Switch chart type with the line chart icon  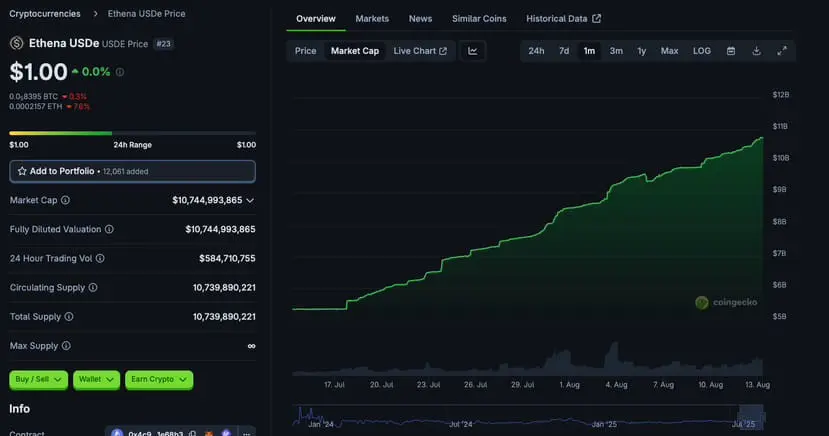[x=473, y=51]
